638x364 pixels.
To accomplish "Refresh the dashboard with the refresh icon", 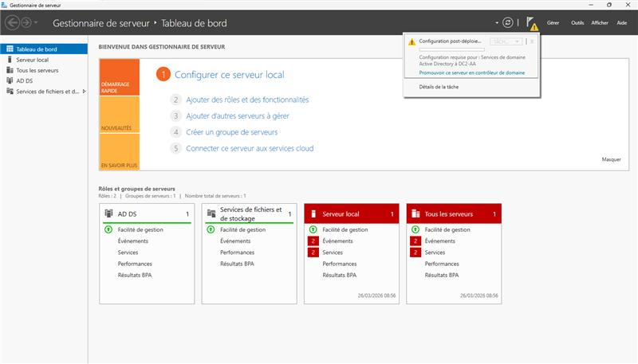I will (x=507, y=23).
